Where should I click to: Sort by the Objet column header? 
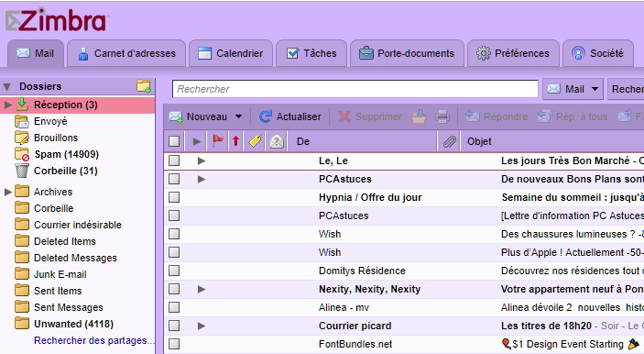coord(552,141)
